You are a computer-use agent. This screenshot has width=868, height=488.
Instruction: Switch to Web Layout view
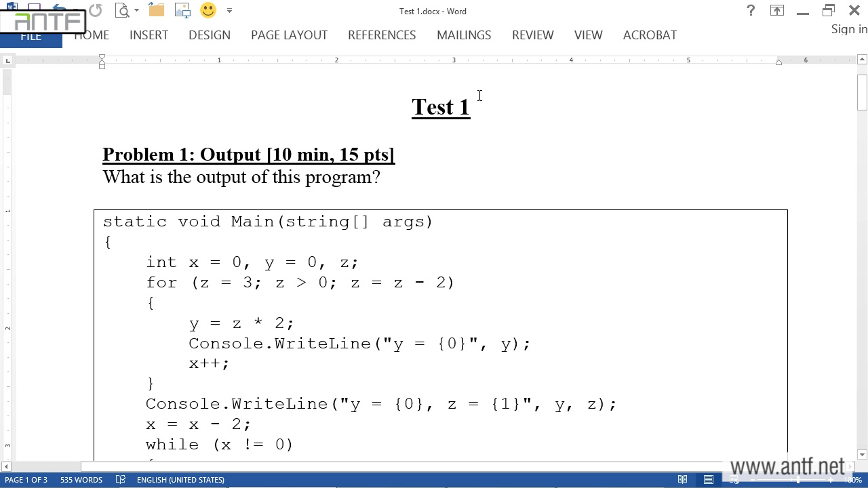click(x=734, y=480)
